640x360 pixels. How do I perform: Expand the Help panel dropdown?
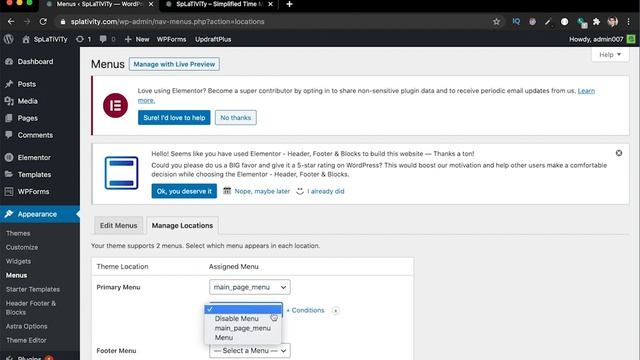(610, 55)
